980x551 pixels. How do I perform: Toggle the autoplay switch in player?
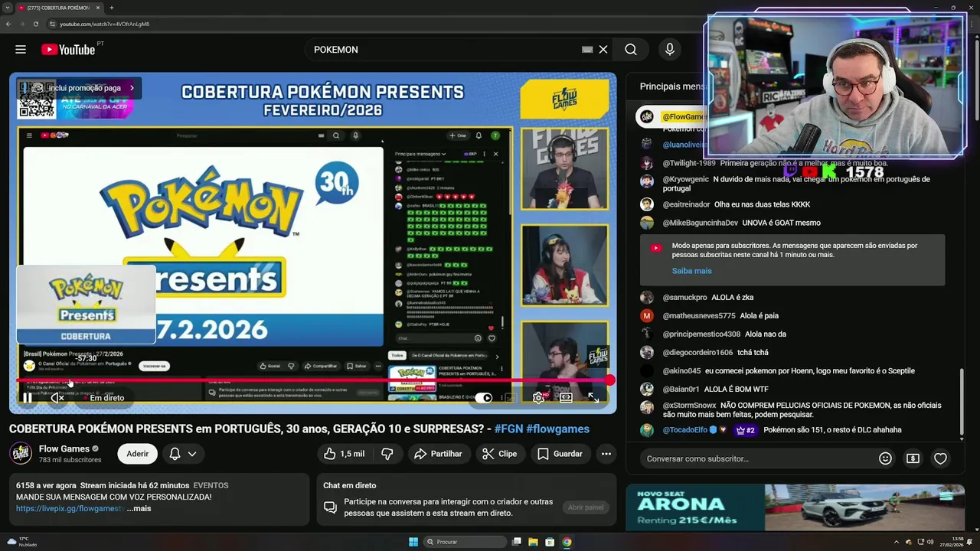484,398
